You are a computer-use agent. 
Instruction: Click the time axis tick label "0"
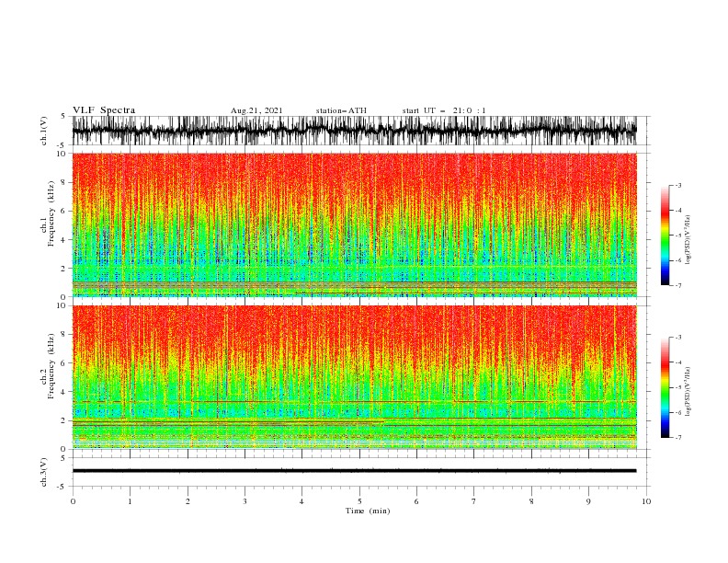tap(73, 501)
